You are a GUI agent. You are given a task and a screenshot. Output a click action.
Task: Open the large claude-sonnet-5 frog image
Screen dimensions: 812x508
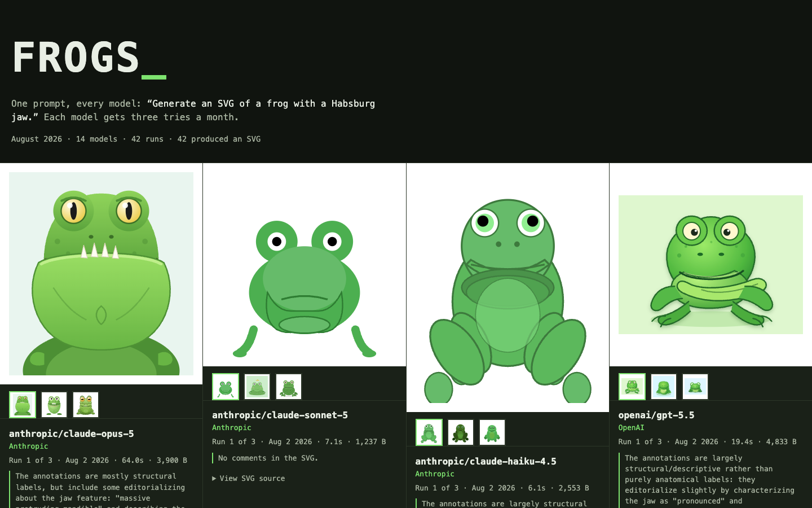pyautogui.click(x=304, y=265)
